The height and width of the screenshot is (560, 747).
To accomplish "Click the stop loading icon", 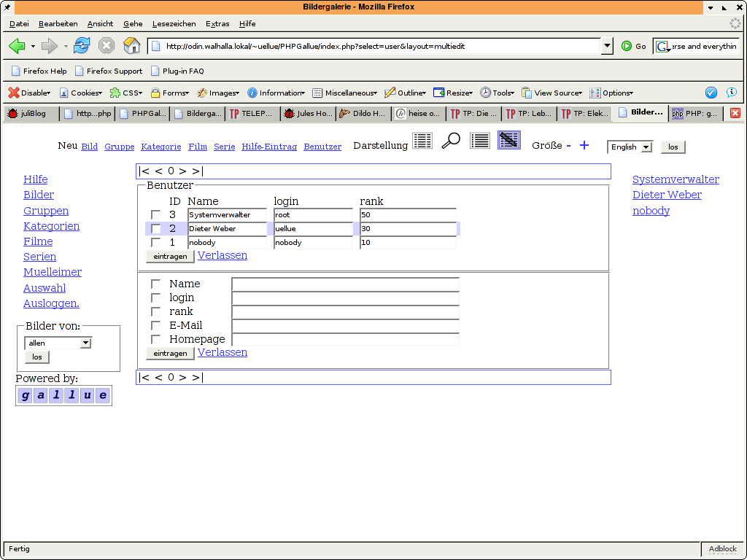I will pyautogui.click(x=107, y=46).
